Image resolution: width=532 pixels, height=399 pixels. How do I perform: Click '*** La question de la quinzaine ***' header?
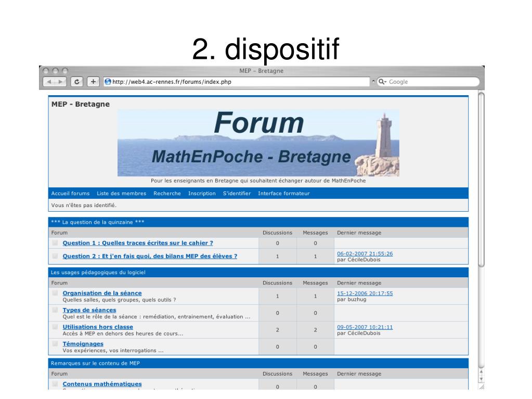[x=98, y=222]
